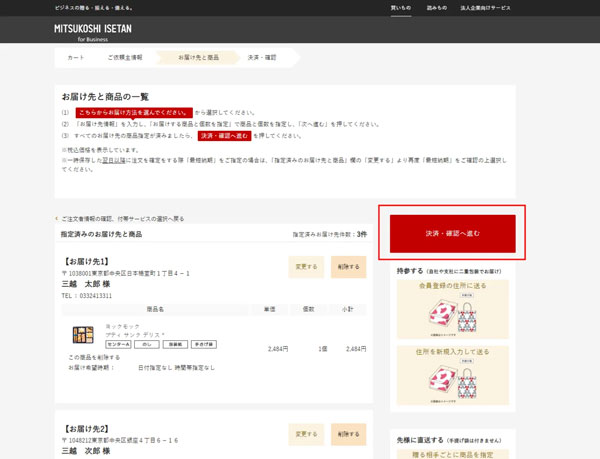The width and height of the screenshot is (600, 459).
Task: Open 法人企業向けサービス in the top navigation
Action: point(485,8)
